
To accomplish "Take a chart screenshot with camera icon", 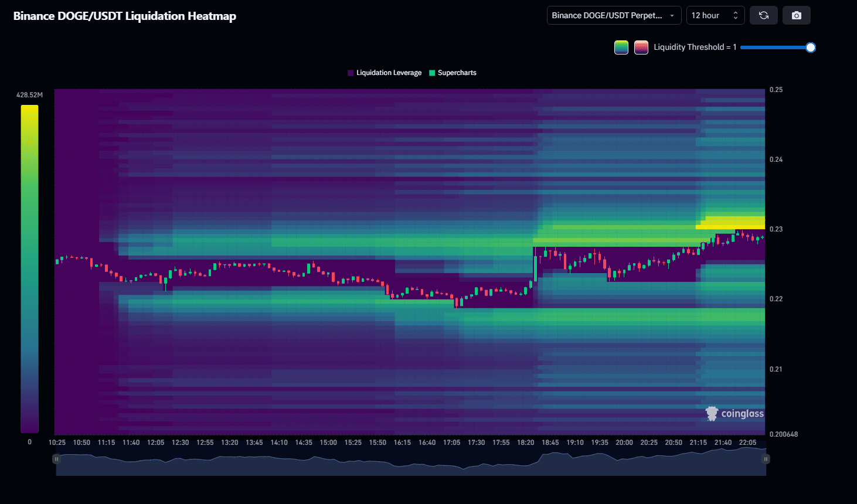I will (x=796, y=15).
